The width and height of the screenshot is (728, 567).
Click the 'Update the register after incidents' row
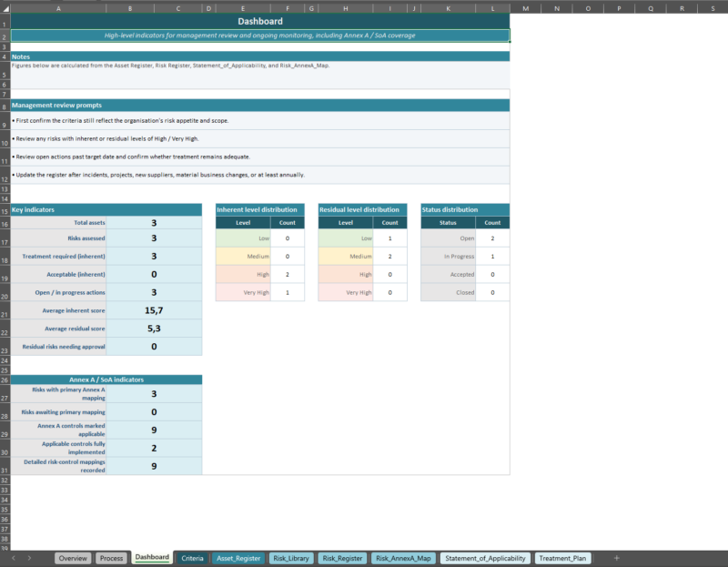tap(260, 175)
